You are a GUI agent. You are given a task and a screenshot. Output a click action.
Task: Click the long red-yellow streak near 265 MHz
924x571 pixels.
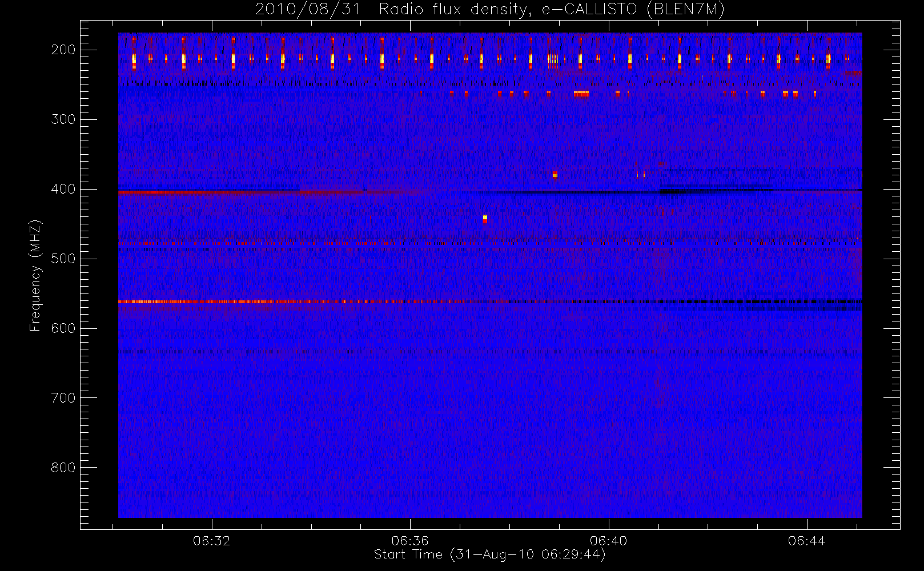point(581,94)
